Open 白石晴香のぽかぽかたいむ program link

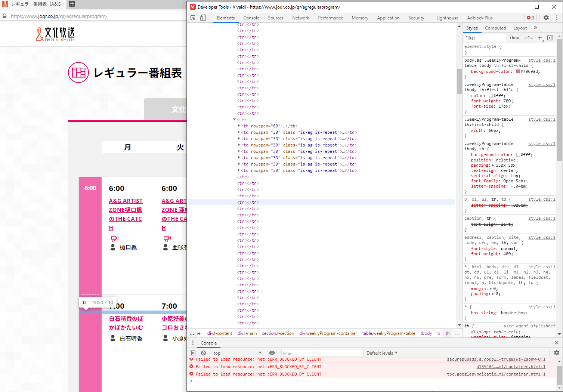coord(126,323)
